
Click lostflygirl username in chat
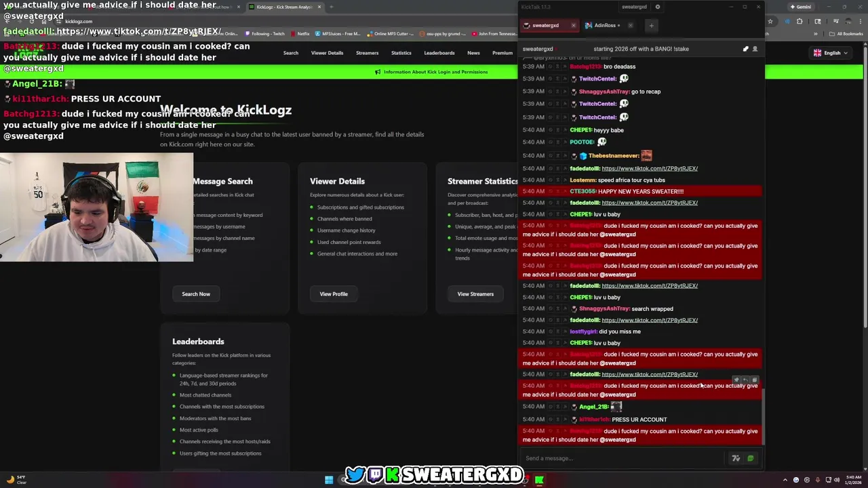tap(583, 331)
